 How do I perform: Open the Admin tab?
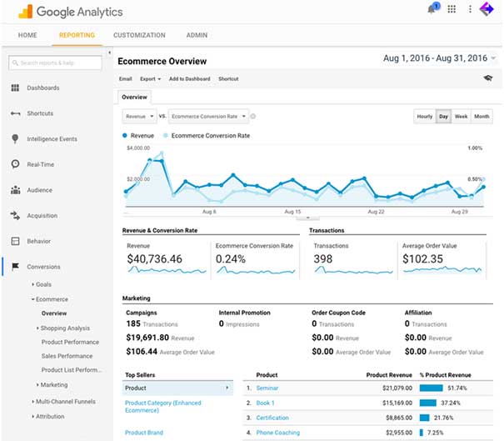tap(197, 35)
